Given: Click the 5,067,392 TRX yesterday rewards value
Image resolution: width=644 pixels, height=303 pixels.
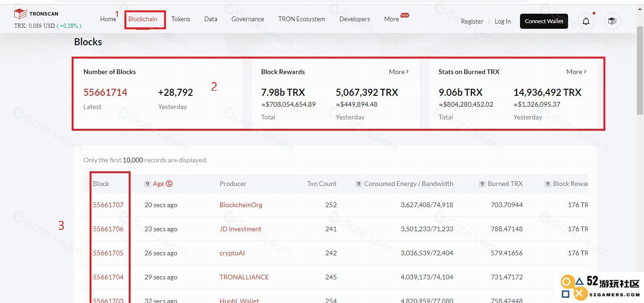Looking at the screenshot, I should coord(367,93).
